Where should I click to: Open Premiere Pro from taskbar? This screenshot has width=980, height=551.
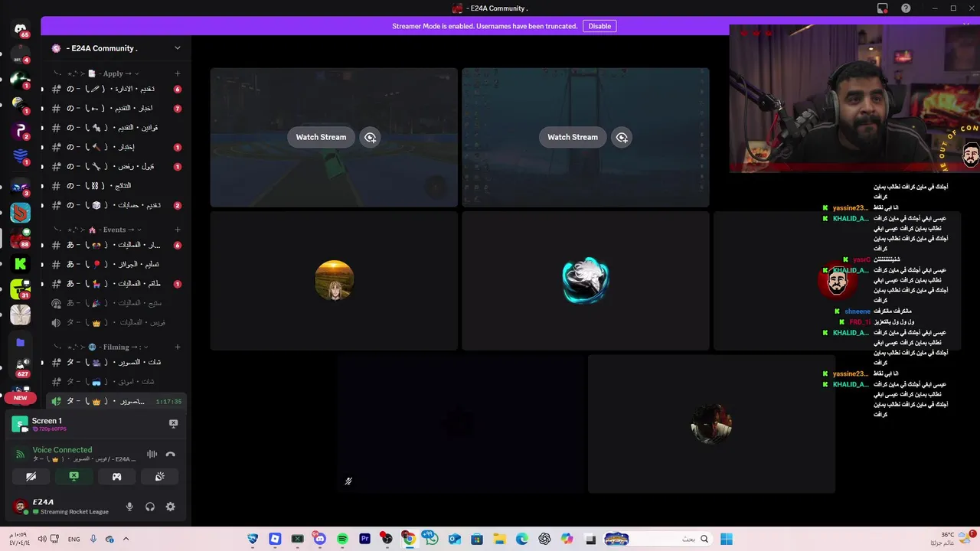[x=364, y=539]
